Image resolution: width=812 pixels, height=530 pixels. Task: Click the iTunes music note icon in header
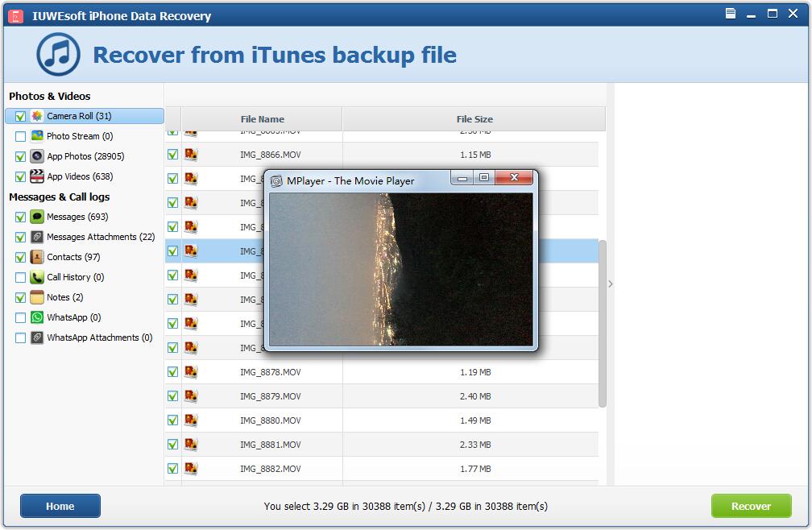click(58, 54)
